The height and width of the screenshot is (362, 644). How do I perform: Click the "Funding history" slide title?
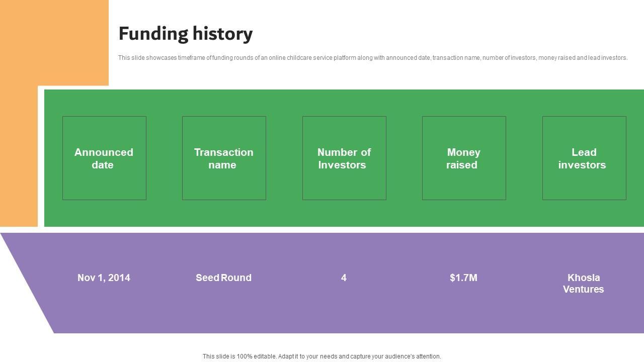tap(186, 34)
